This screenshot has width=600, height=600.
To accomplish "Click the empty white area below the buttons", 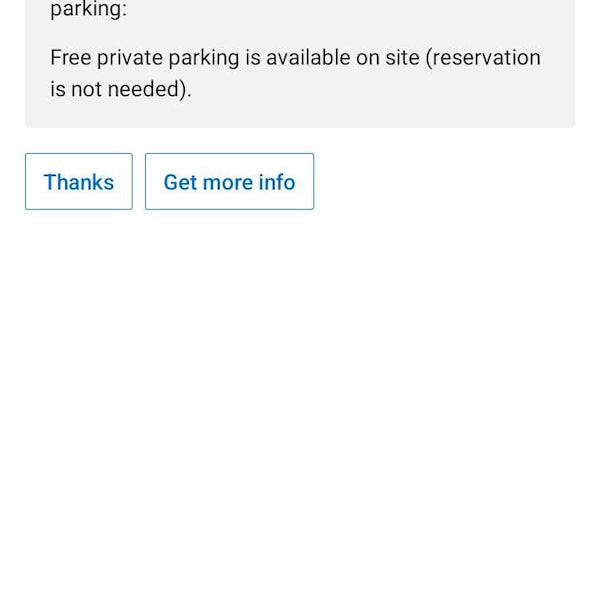I will (300, 402).
